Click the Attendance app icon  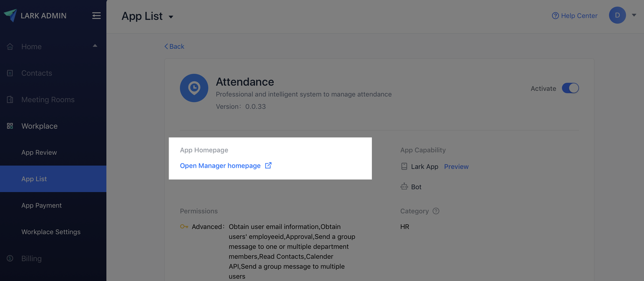click(194, 88)
